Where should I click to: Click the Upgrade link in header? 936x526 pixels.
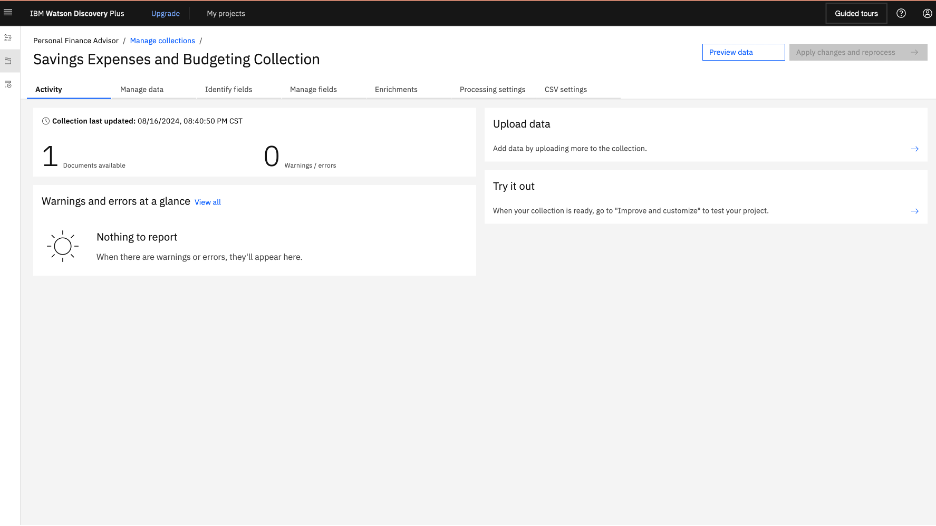coord(165,13)
